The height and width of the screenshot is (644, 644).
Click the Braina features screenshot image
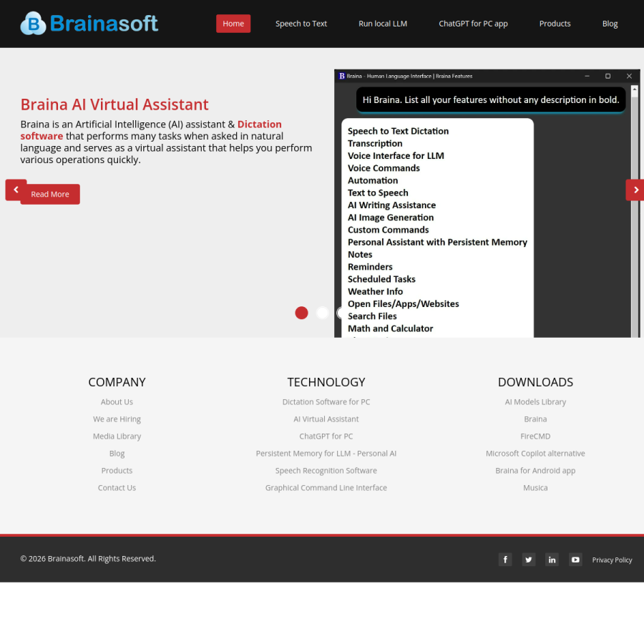(487, 203)
